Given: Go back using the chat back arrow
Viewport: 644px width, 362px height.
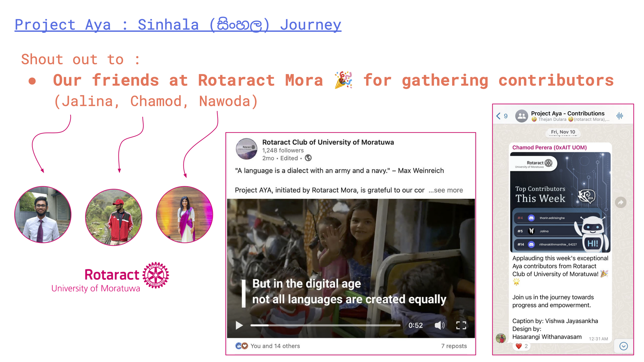Looking at the screenshot, I should [x=498, y=116].
